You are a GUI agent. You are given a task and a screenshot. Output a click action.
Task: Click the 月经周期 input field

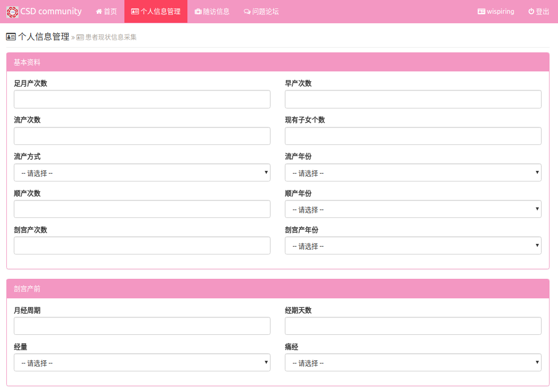click(x=142, y=326)
